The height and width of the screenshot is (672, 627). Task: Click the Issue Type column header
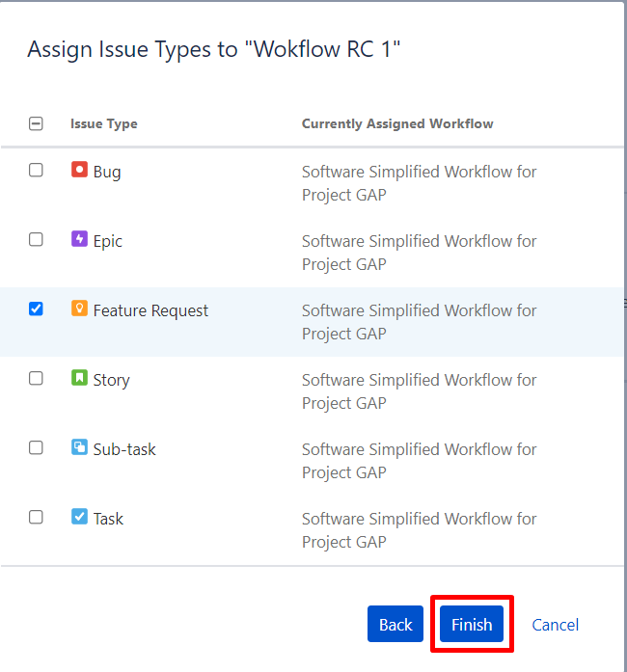click(x=104, y=123)
